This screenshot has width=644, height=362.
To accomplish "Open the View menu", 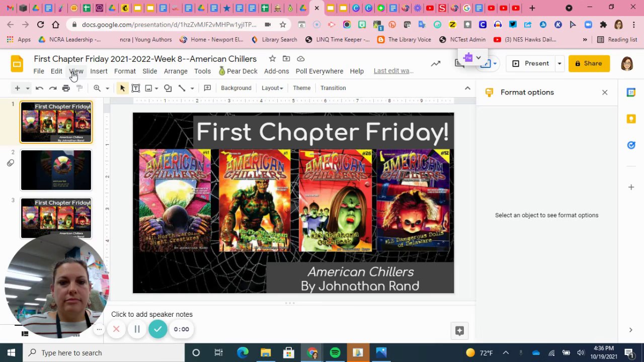I will (76, 71).
